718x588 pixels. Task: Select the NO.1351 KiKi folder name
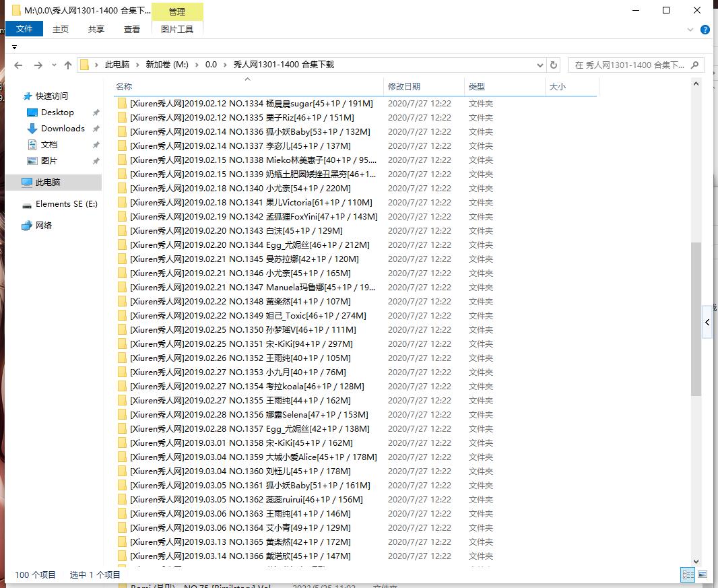pyautogui.click(x=242, y=344)
